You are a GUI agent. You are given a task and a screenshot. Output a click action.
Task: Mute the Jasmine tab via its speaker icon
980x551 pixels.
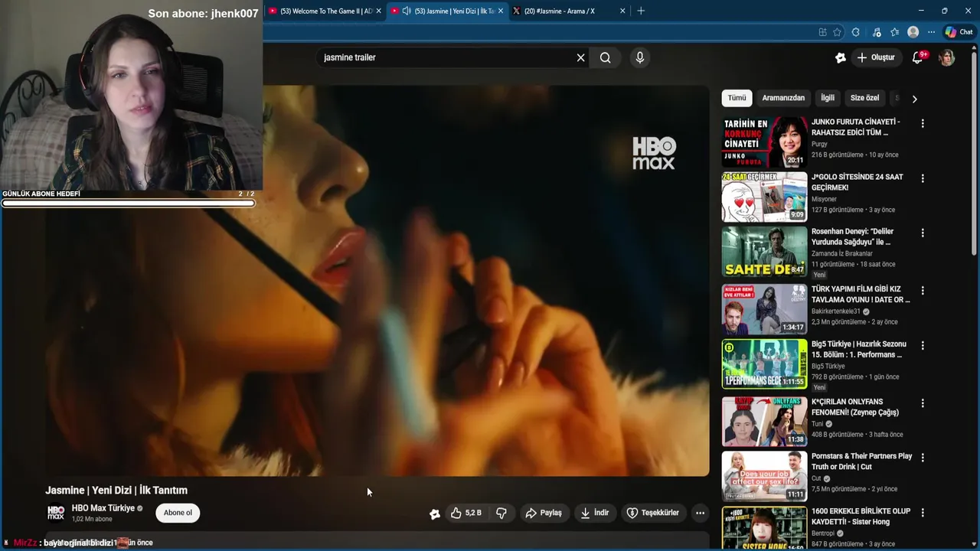point(407,11)
